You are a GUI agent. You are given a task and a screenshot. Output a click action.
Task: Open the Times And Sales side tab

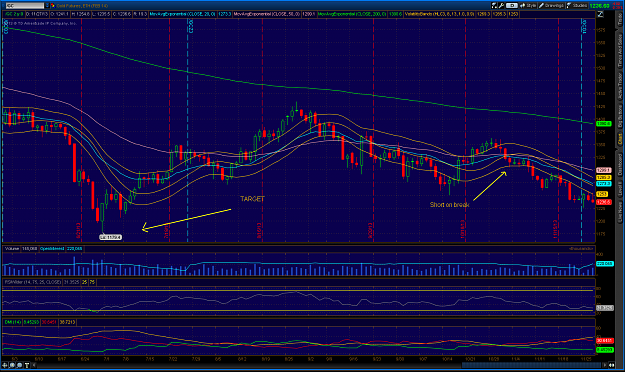pos(620,50)
